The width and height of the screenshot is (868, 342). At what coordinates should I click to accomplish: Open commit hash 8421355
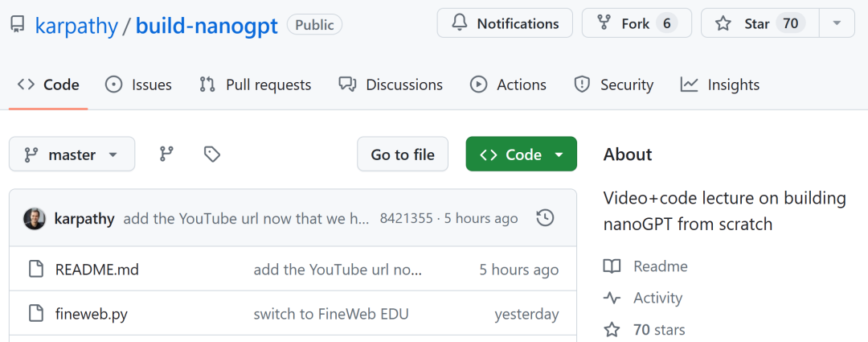[406, 218]
